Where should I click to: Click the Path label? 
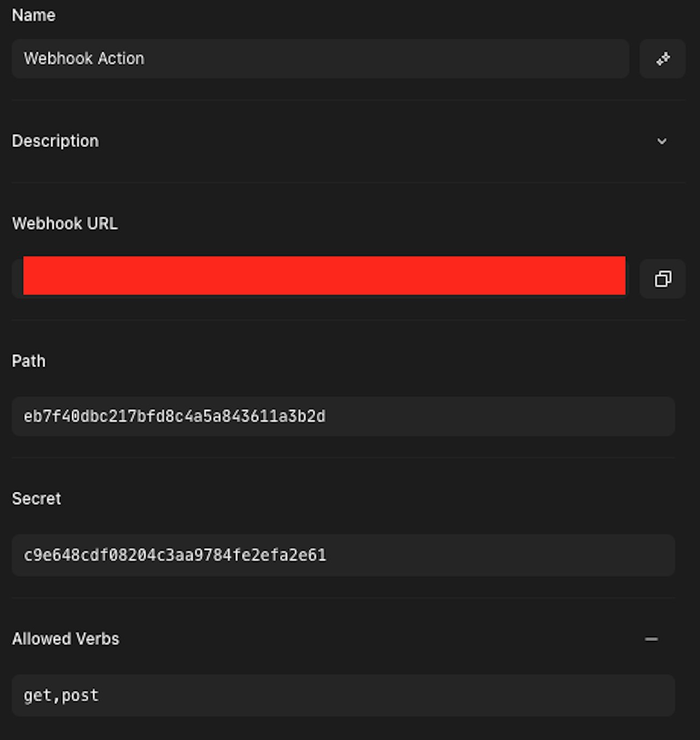point(29,361)
